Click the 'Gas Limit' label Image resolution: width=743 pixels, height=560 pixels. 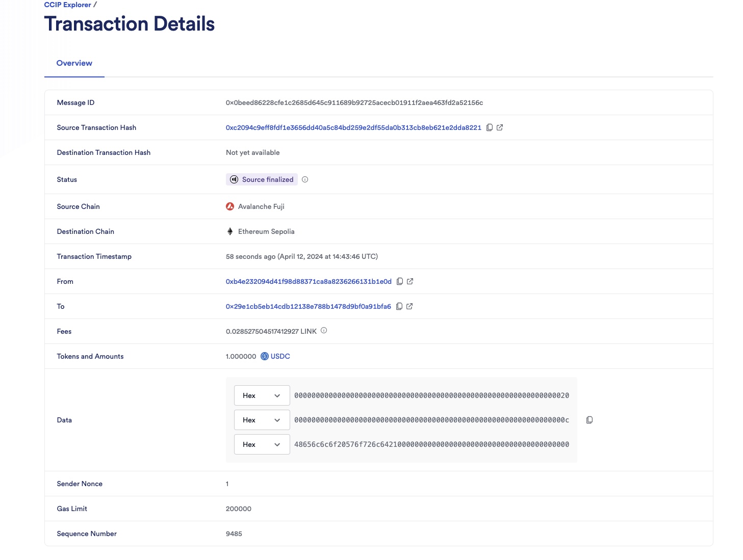click(x=72, y=509)
